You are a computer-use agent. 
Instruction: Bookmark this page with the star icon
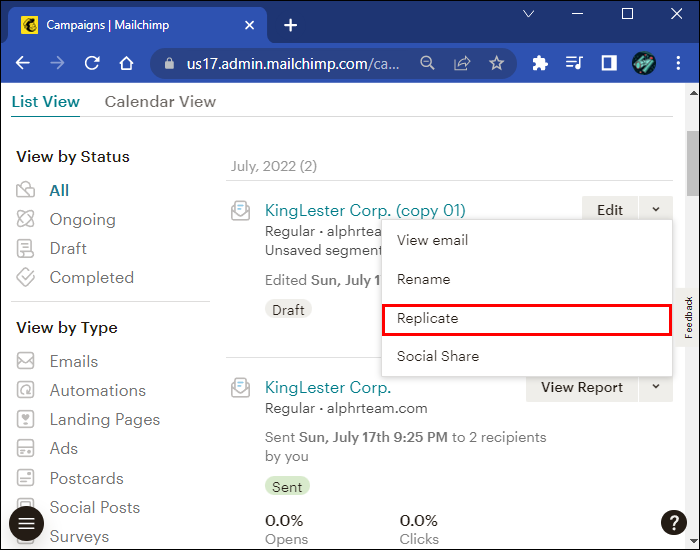(x=496, y=63)
